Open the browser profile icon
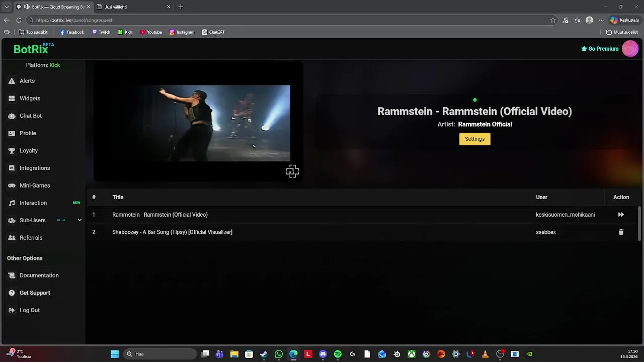The height and width of the screenshot is (362, 644). click(x=589, y=20)
